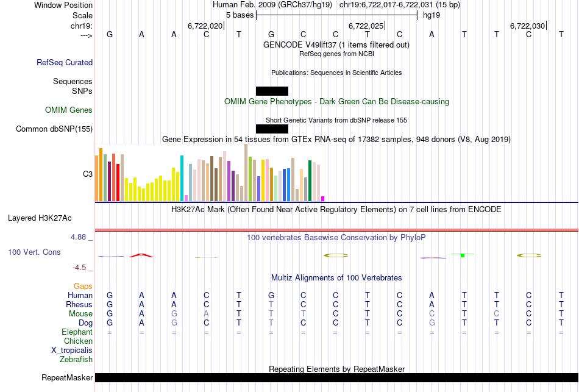Click the tallest tan GTEx expression bar
The image size is (579, 392).
[246, 173]
